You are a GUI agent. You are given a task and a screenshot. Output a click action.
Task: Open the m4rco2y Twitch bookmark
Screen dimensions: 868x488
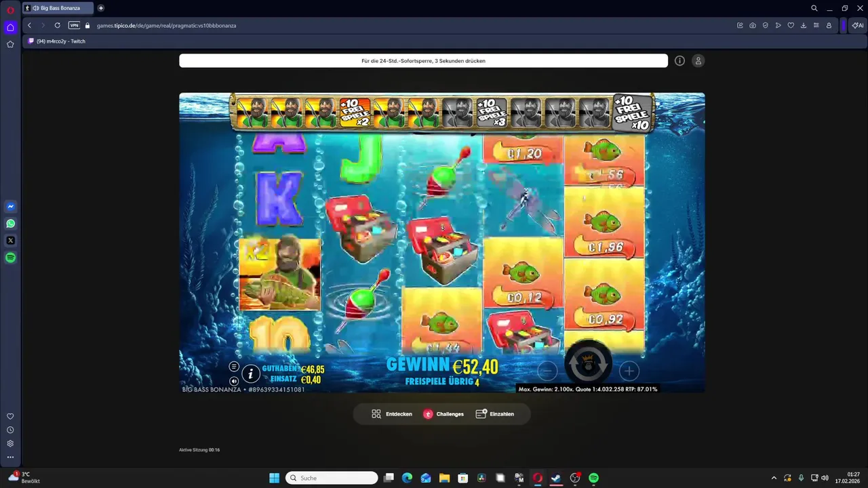(x=56, y=41)
